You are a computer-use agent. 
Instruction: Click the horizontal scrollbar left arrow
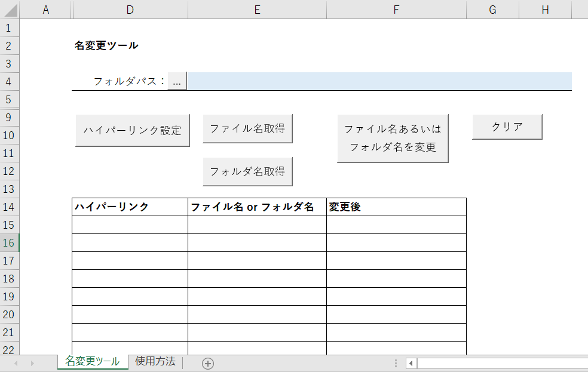(x=411, y=364)
